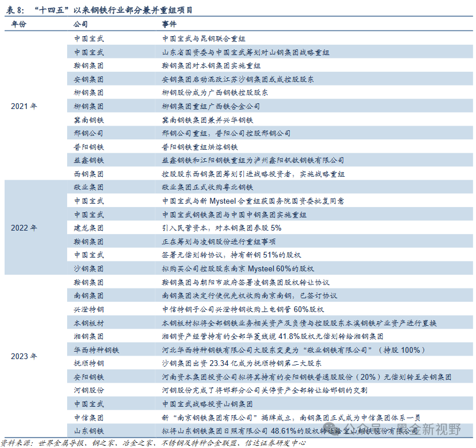The image size is (476, 448).
Task: Click event "中国宝武与昆钢联合重组"
Action: 204,38
